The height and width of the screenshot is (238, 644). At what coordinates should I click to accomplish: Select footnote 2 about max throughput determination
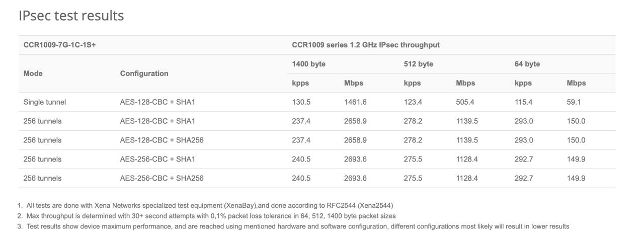click(x=207, y=216)
